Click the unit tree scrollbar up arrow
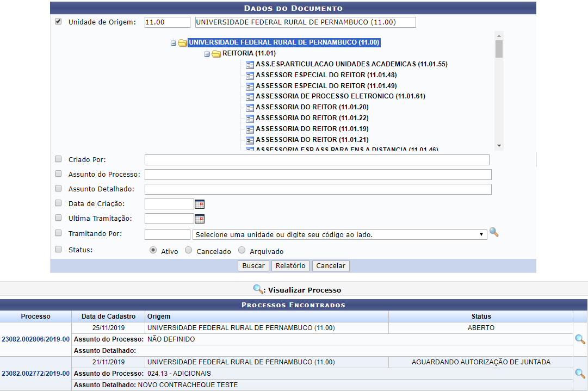The height and width of the screenshot is (391, 588). (x=499, y=35)
